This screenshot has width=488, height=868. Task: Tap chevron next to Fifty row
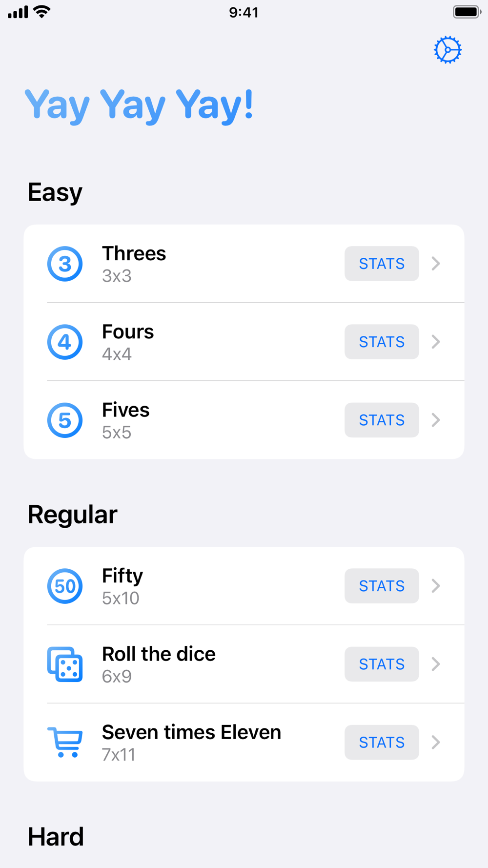(x=436, y=586)
